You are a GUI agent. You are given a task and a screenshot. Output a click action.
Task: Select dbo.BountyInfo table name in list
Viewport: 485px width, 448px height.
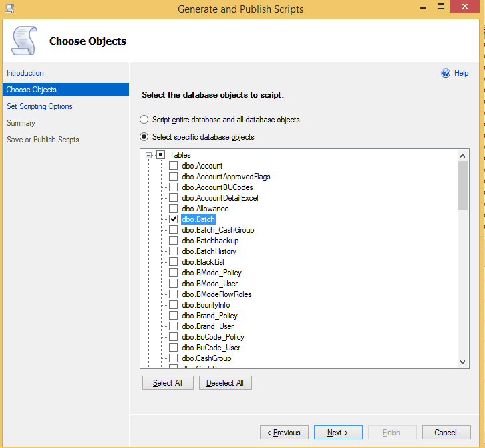point(206,305)
